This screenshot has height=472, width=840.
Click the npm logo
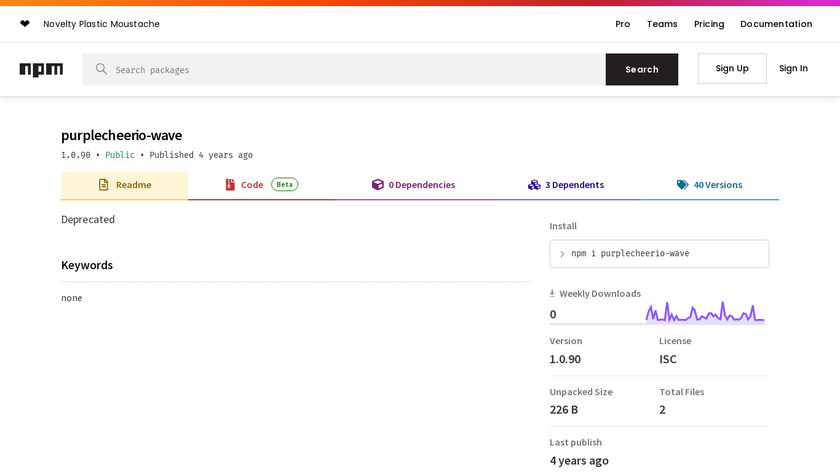click(x=41, y=69)
